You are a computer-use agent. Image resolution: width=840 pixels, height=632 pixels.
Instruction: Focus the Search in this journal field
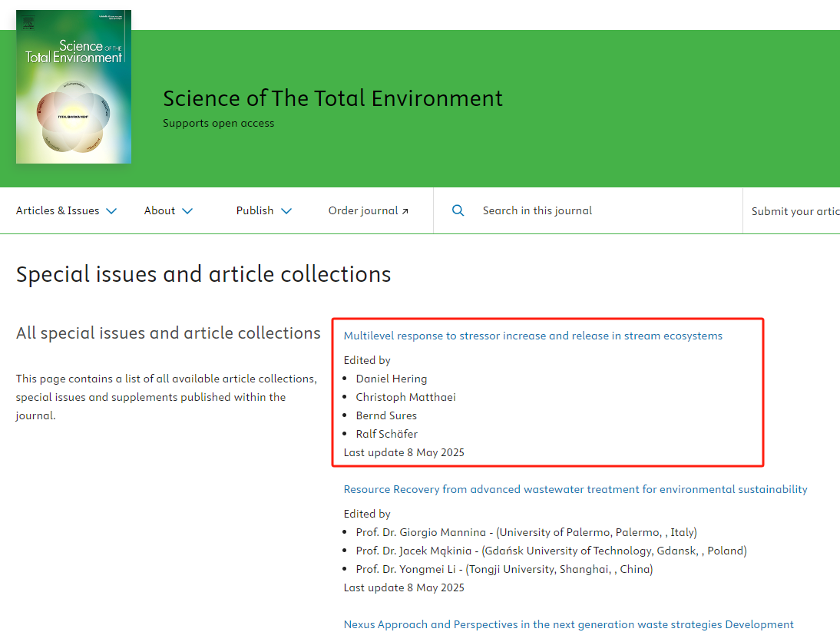point(537,210)
